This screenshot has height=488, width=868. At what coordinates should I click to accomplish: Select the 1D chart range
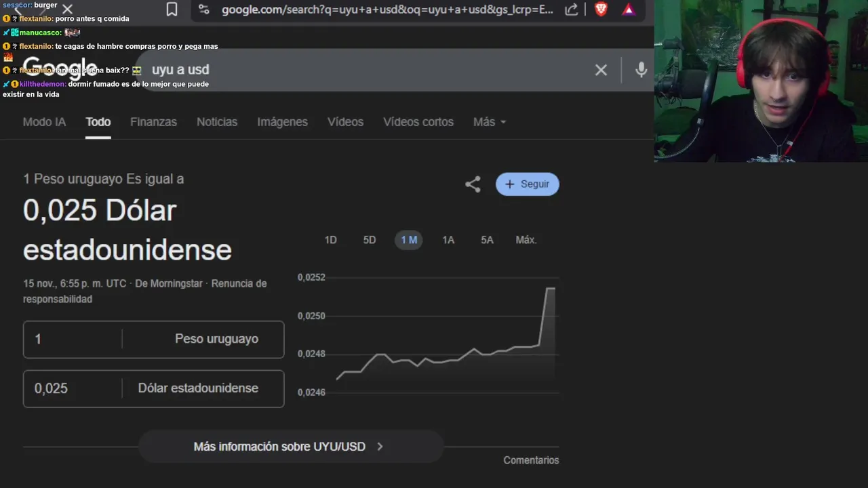330,240
